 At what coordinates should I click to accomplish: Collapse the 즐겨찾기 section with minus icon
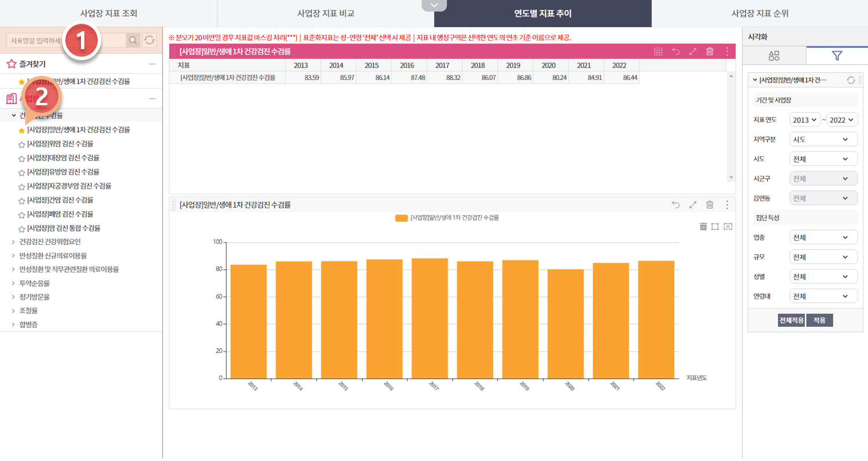(152, 64)
